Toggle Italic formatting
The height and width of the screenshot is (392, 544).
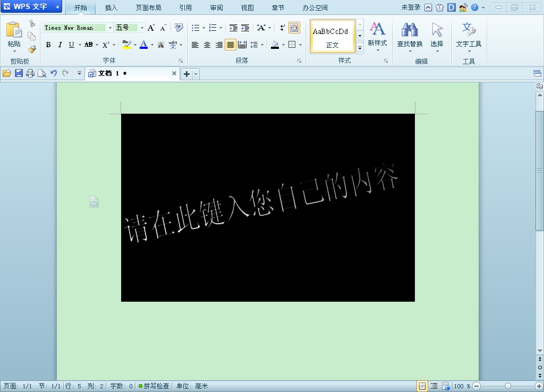pos(60,45)
